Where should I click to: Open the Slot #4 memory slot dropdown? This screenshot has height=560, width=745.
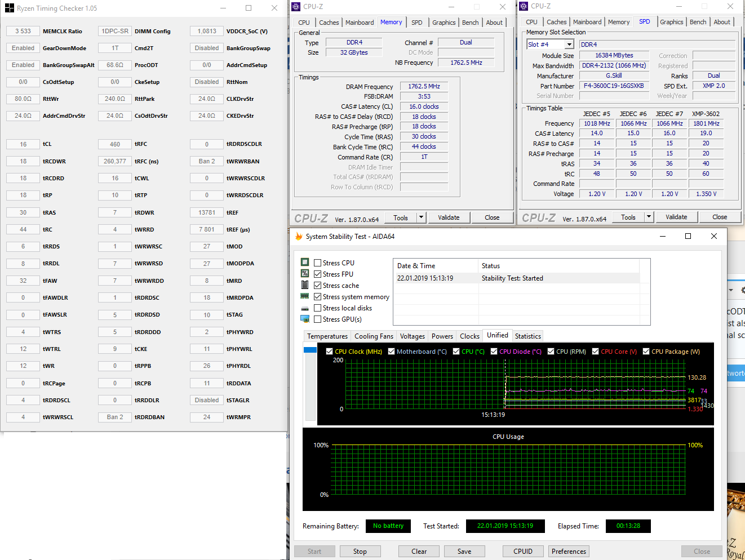click(x=569, y=45)
